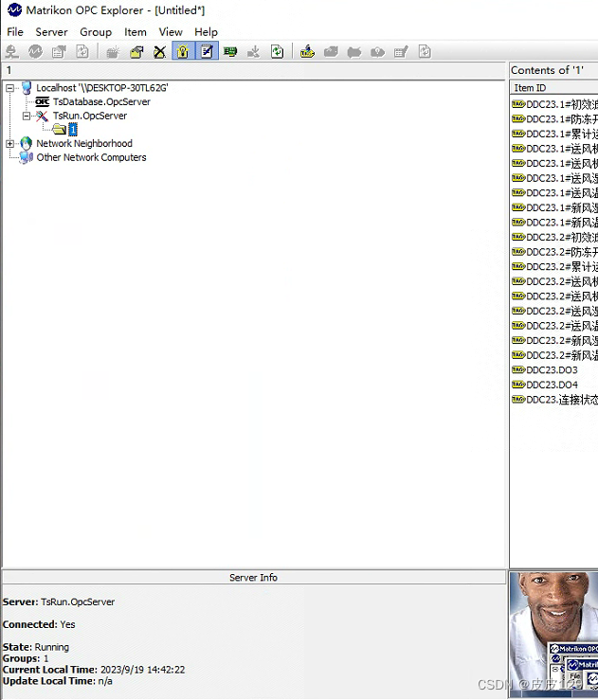Click the OPC icon beside TsDatabase.OpcServer

[43, 101]
